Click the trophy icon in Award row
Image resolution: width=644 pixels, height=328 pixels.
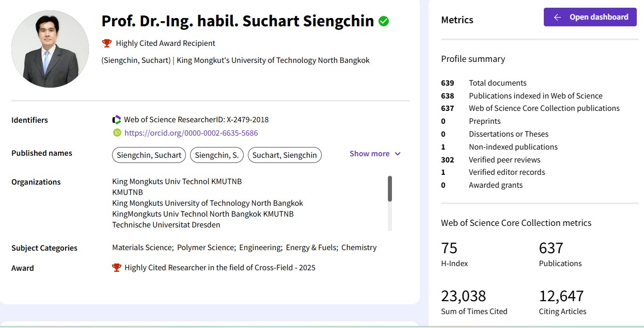point(117,268)
